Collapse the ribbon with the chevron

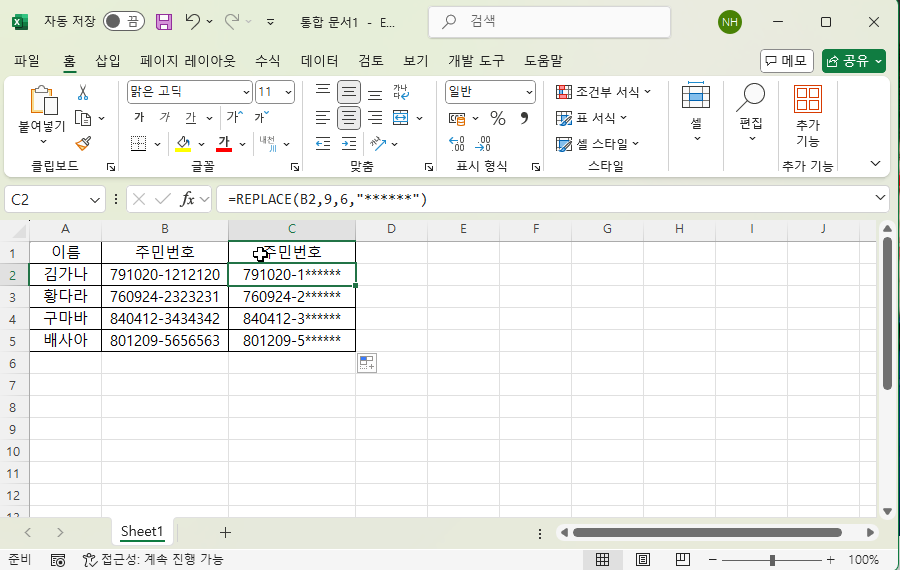pos(875,164)
